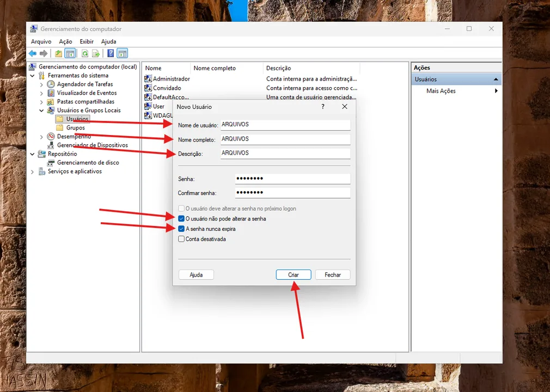The height and width of the screenshot is (392, 550).
Task: Uncheck 'O usuário não pode alterar a senha'
Action: (x=181, y=219)
